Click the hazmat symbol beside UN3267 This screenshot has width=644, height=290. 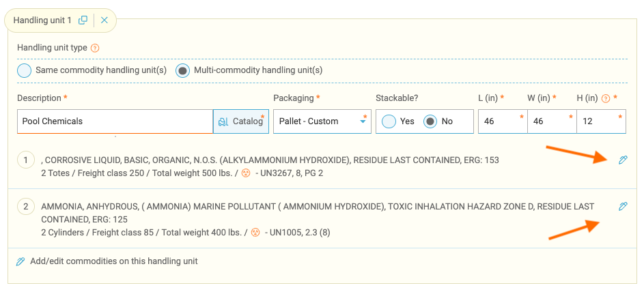click(x=246, y=173)
